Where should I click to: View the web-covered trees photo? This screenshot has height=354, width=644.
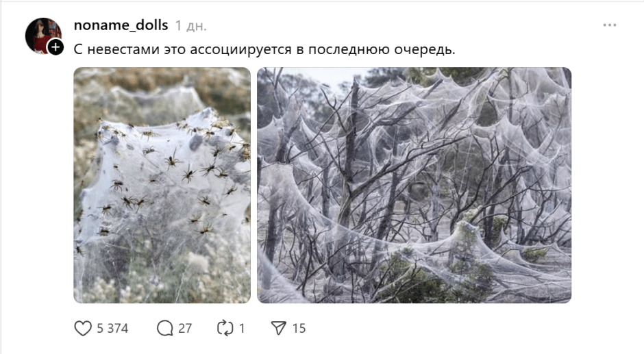(x=414, y=185)
